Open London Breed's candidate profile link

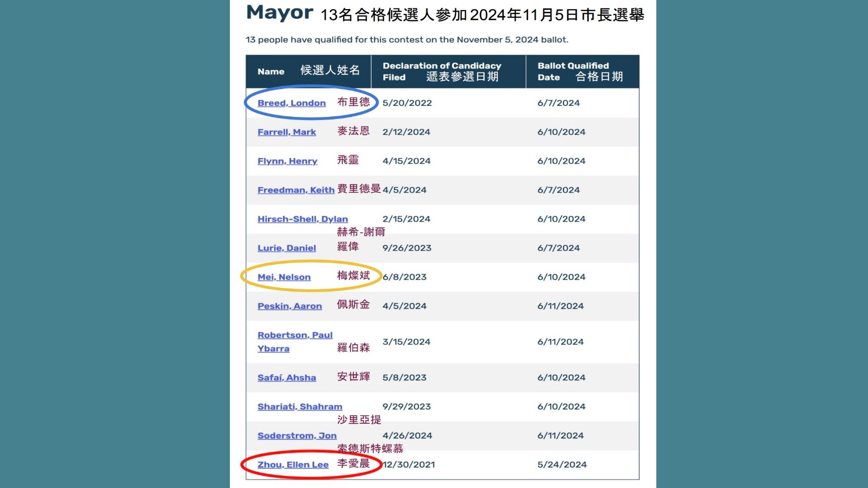point(291,103)
